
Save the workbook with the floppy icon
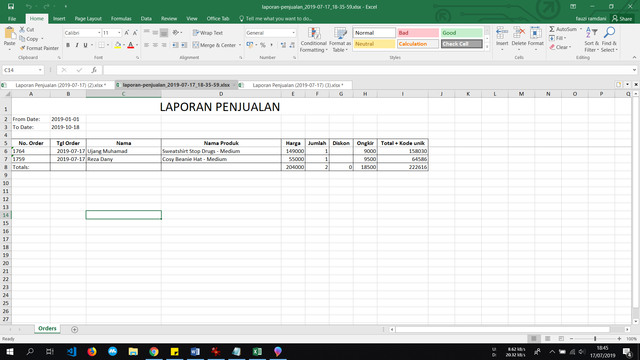tap(11, 7)
